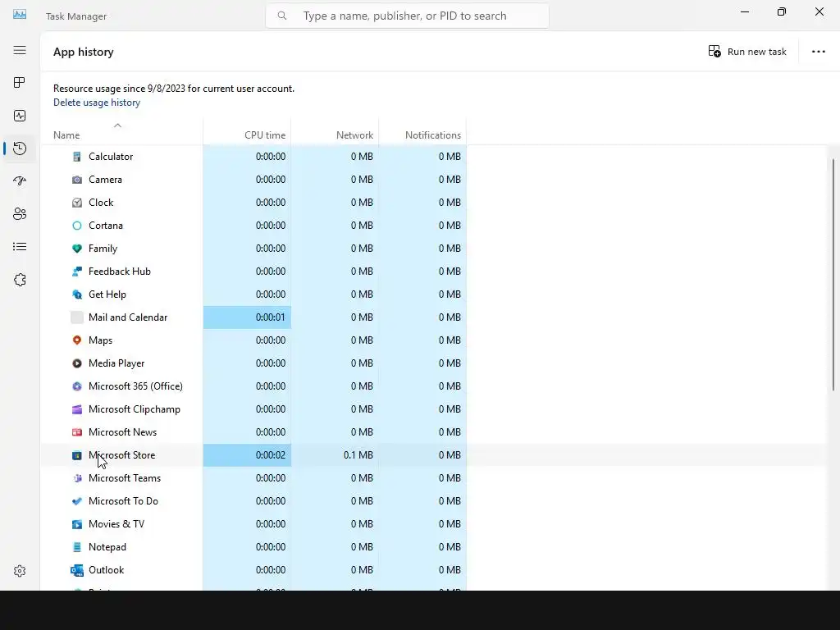Screen dimensions: 840x630
Task: Open the three-dots more options menu
Action: coord(818,52)
